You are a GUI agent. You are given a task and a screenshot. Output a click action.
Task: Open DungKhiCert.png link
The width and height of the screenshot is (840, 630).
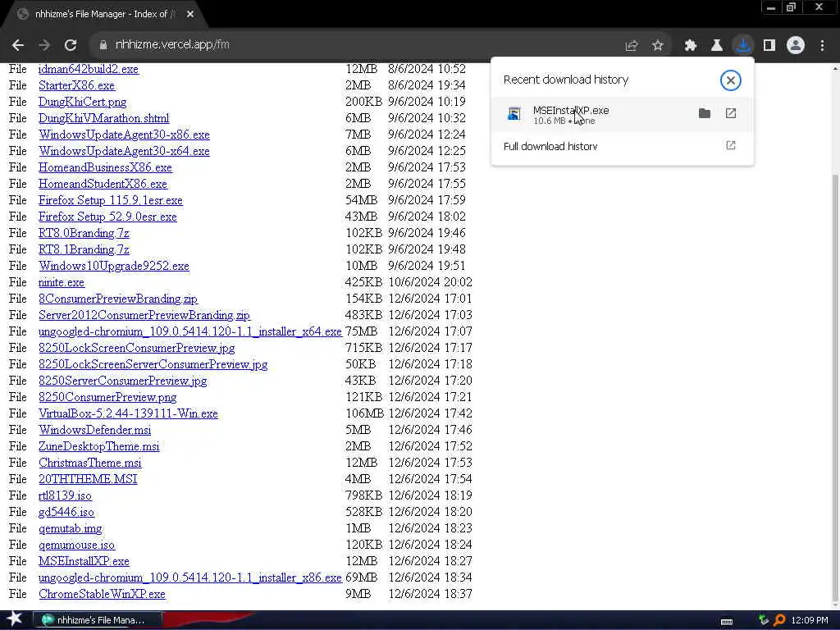point(83,102)
